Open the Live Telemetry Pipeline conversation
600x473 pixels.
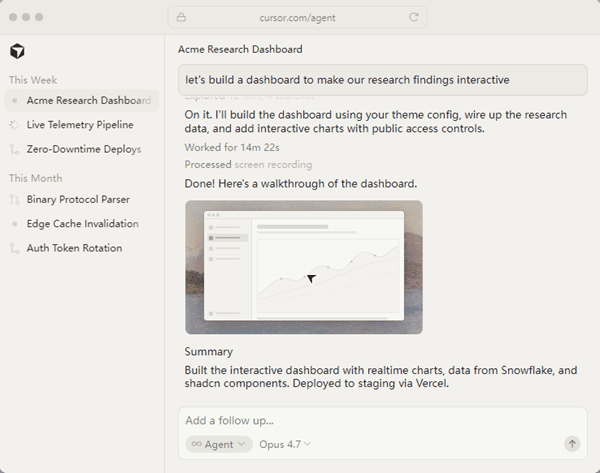[82, 125]
